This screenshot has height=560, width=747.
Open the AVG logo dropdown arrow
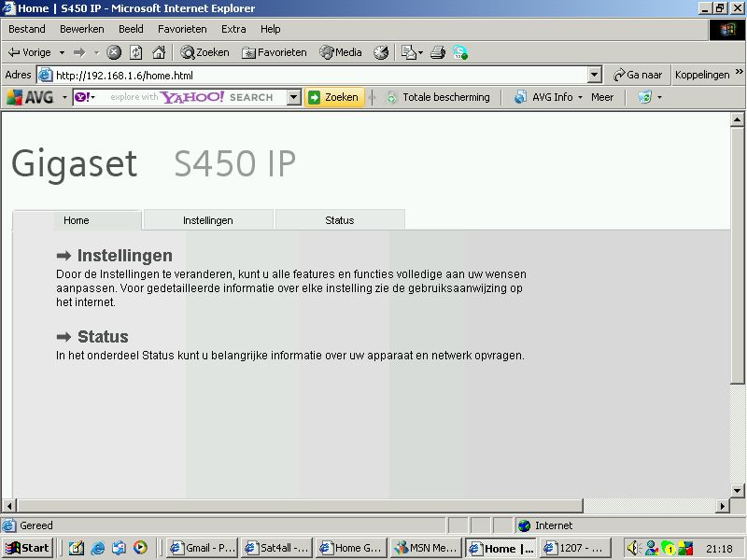64,97
